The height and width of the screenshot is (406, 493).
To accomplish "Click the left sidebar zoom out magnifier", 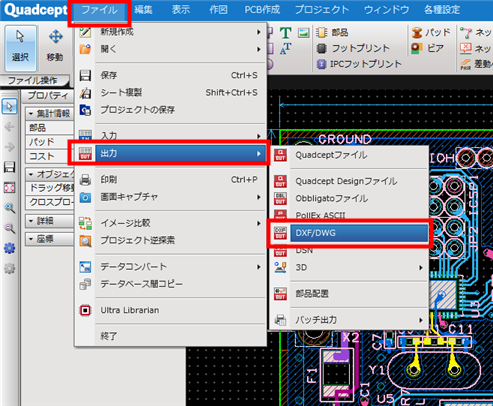I will click(x=9, y=228).
